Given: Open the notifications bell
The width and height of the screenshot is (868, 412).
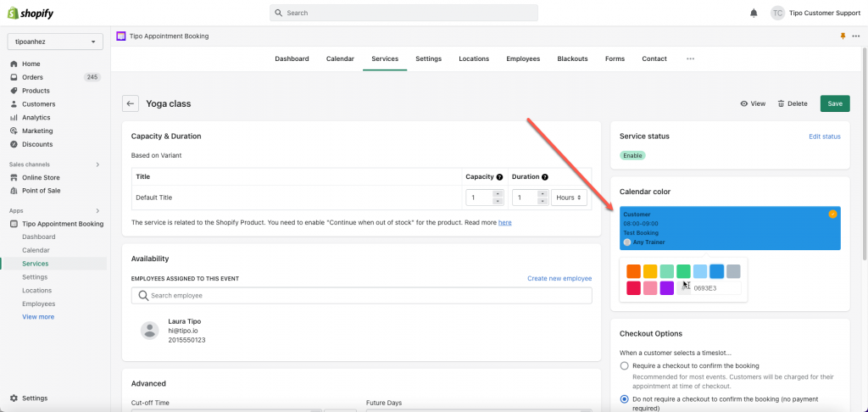Looking at the screenshot, I should click(x=754, y=13).
